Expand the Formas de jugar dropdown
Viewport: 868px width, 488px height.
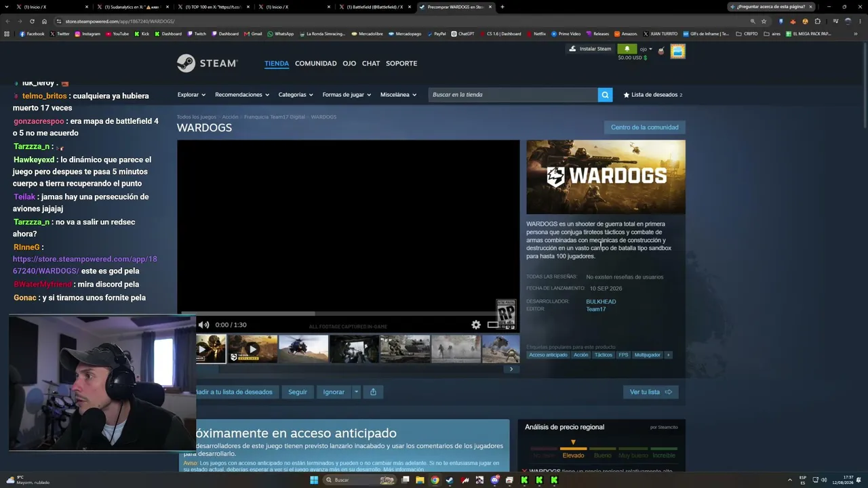tap(347, 95)
